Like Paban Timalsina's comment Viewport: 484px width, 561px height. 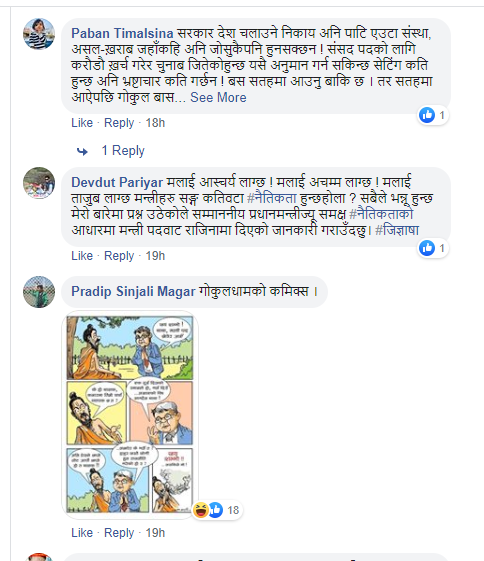pyautogui.click(x=82, y=123)
